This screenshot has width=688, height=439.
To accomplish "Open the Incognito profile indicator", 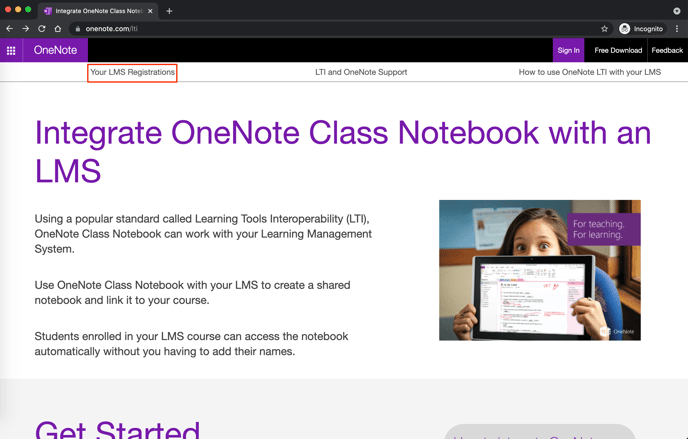I will coord(641,29).
